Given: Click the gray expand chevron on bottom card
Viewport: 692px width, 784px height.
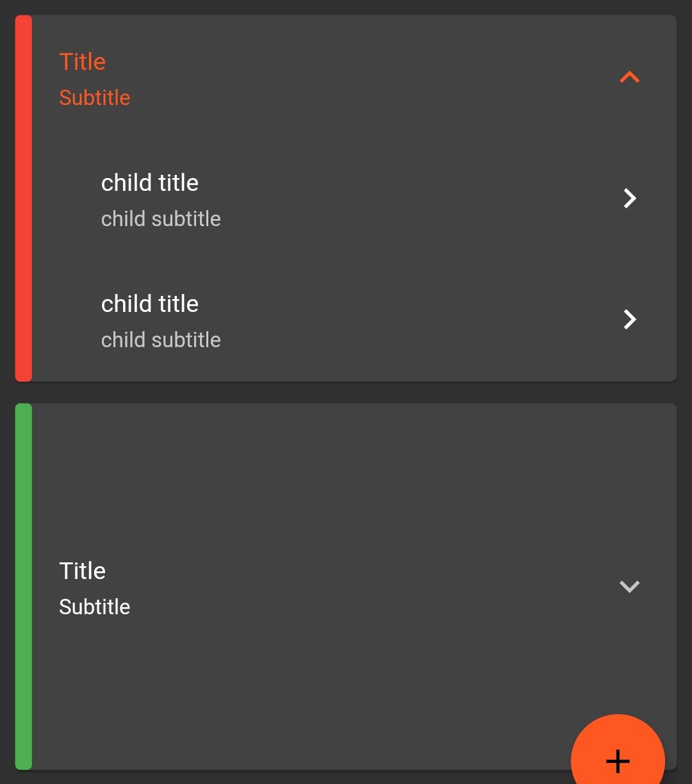Looking at the screenshot, I should click(x=629, y=586).
